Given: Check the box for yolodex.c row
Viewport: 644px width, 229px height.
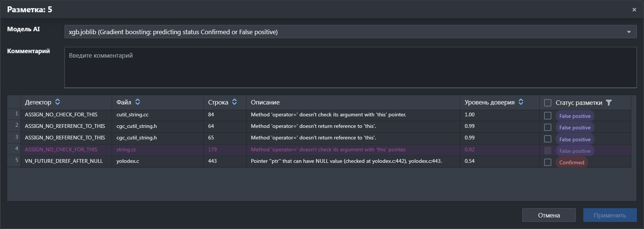Looking at the screenshot, I should coord(548,162).
